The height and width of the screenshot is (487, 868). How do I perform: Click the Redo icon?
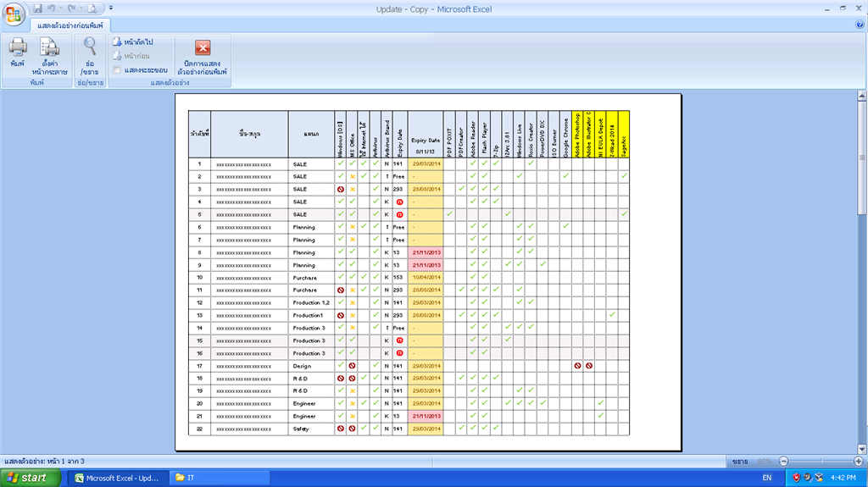click(x=71, y=8)
